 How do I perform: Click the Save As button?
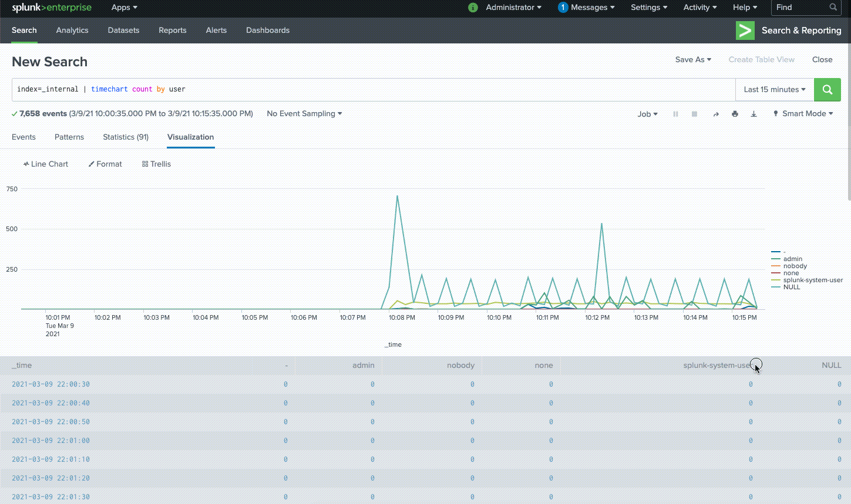692,59
